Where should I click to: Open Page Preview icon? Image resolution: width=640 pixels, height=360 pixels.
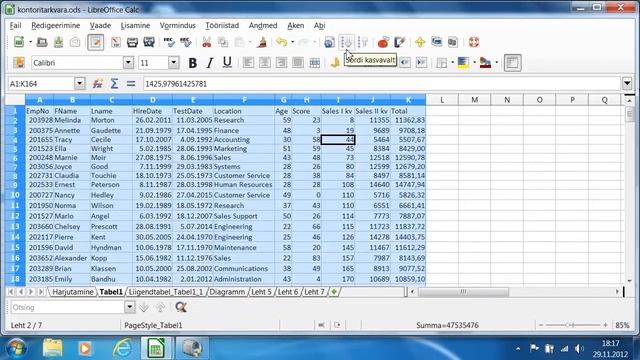click(149, 42)
